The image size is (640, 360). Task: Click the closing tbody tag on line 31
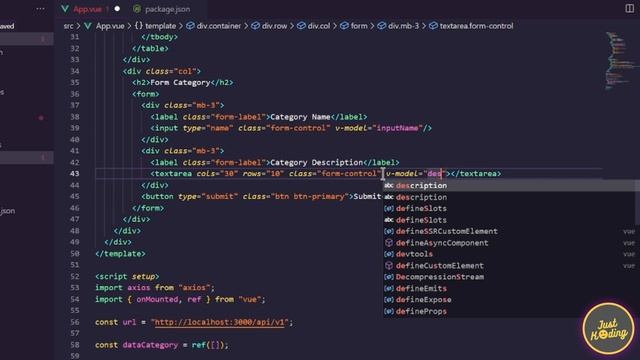(159, 37)
